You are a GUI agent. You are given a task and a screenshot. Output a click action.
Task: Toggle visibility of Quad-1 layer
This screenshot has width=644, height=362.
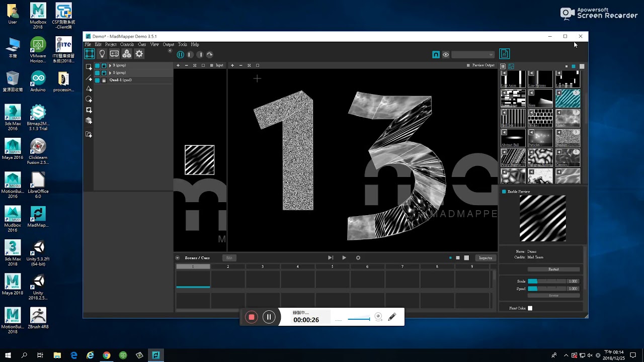[x=97, y=80]
